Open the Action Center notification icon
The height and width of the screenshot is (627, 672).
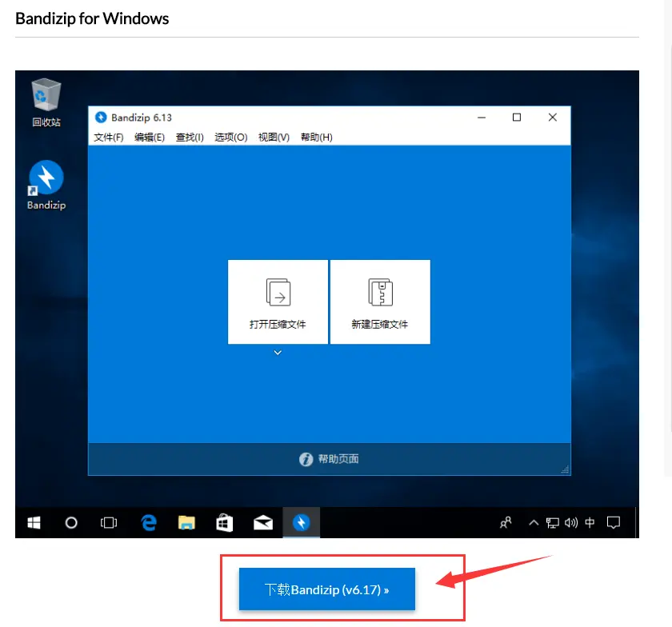(614, 523)
